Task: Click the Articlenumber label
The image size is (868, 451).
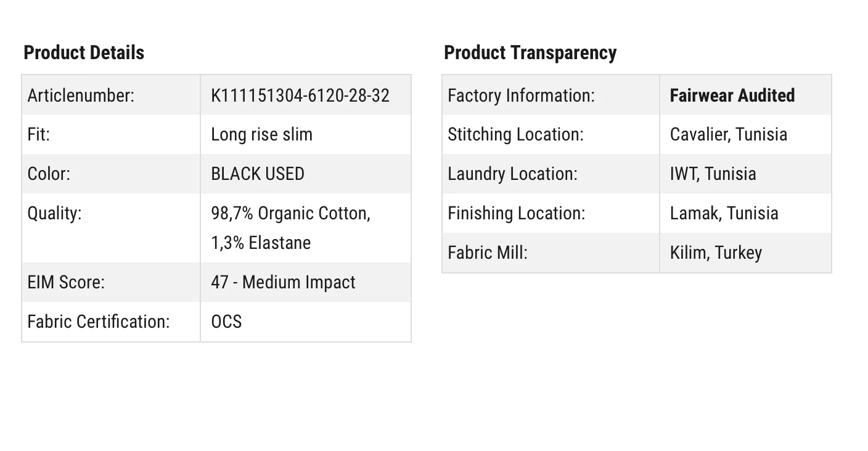Action: [x=81, y=95]
